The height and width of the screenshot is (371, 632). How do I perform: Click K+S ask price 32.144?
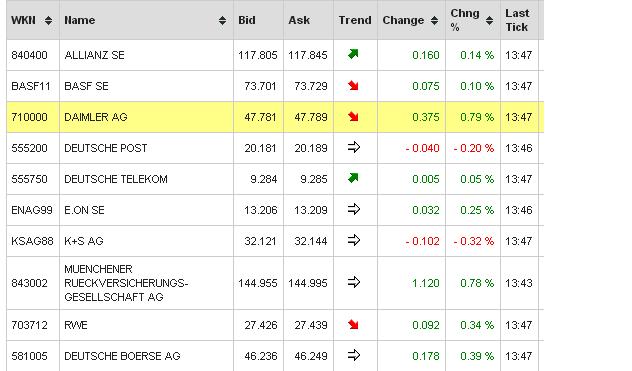tap(311, 241)
